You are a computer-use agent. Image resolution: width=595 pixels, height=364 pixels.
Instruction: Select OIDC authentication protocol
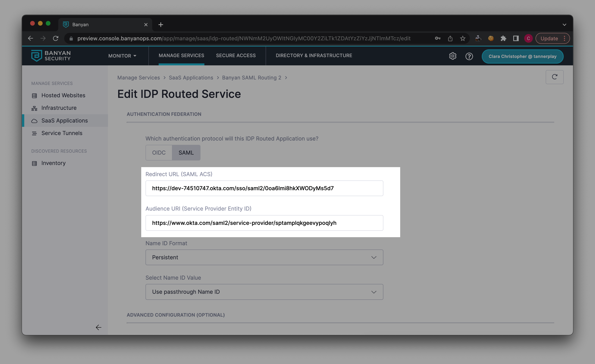(x=159, y=153)
